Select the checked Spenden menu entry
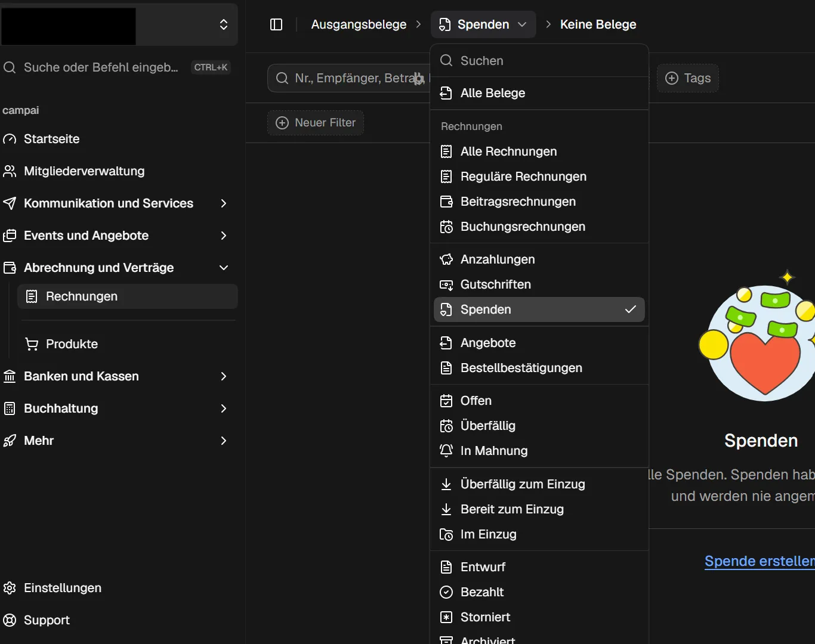Viewport: 815px width, 644px height. click(x=539, y=309)
